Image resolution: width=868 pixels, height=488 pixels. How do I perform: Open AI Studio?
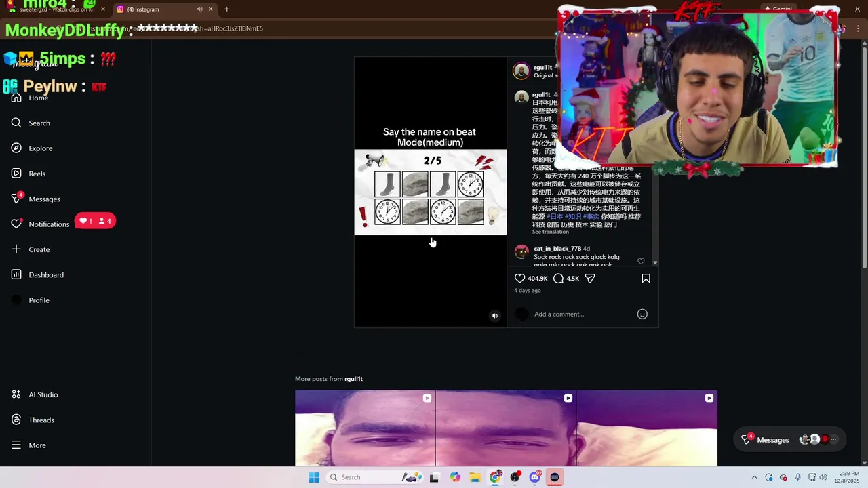34,394
